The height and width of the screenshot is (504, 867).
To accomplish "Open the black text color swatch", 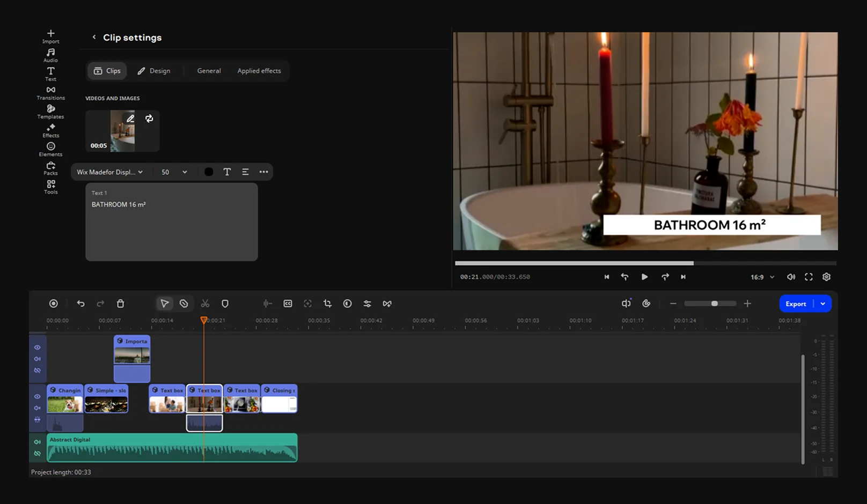I will (x=209, y=172).
